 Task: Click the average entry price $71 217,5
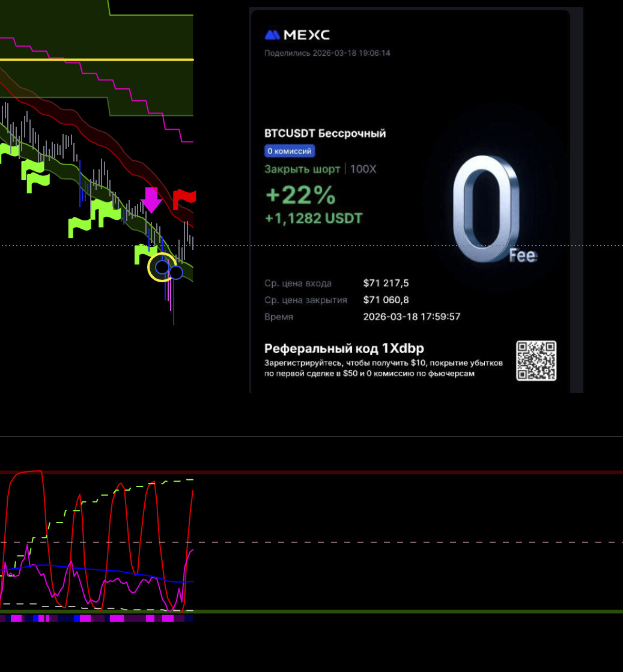click(x=386, y=283)
